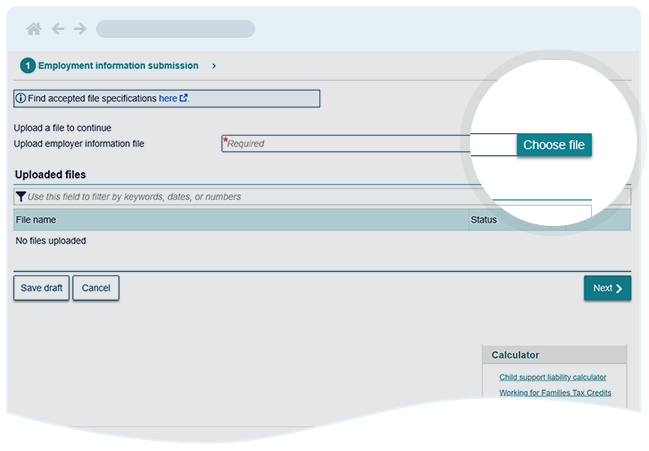Click the home icon in browser bar
The width and height of the screenshot is (649, 451).
33,29
